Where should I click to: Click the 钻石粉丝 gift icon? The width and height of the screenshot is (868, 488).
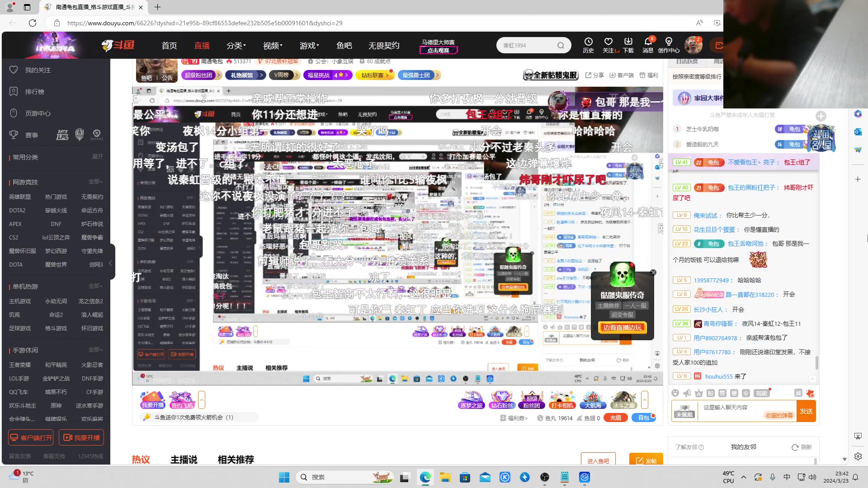pyautogui.click(x=502, y=400)
